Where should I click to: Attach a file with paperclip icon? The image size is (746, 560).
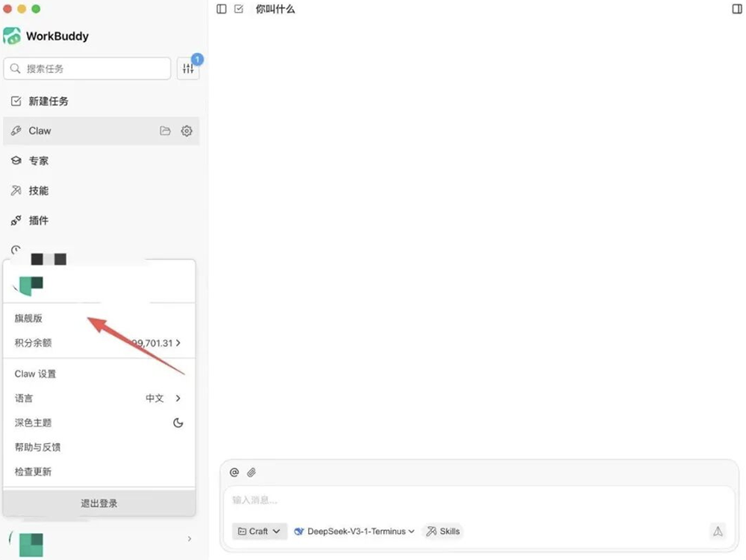coord(251,472)
